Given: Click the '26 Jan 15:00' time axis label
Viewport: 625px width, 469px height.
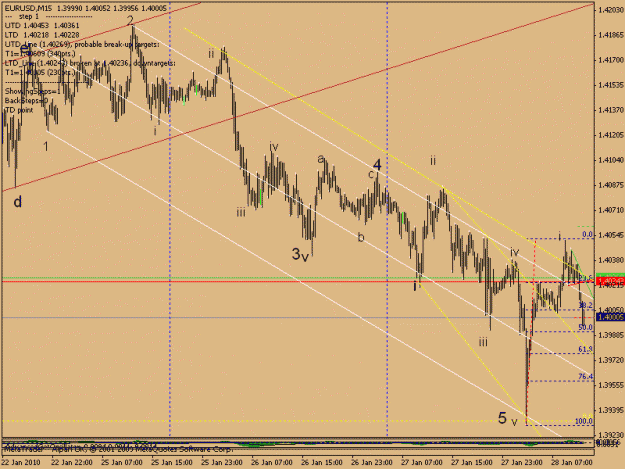Looking at the screenshot, I should [x=322, y=463].
